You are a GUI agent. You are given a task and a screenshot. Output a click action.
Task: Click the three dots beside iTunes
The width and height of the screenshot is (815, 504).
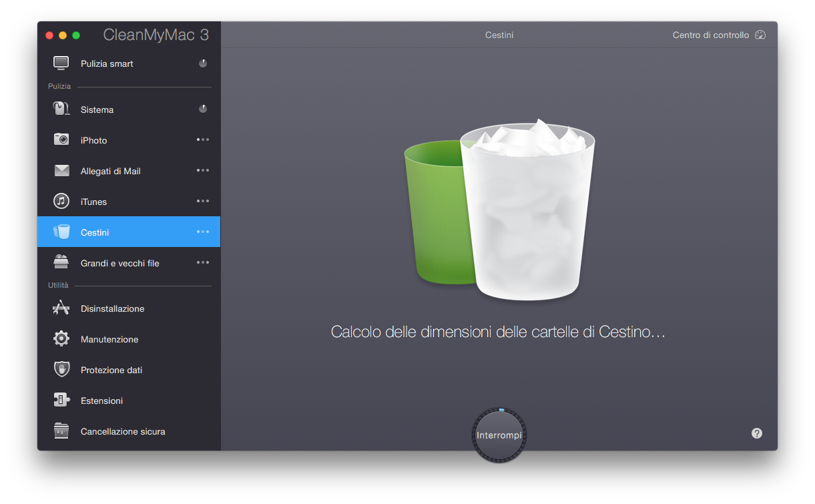pyautogui.click(x=203, y=201)
